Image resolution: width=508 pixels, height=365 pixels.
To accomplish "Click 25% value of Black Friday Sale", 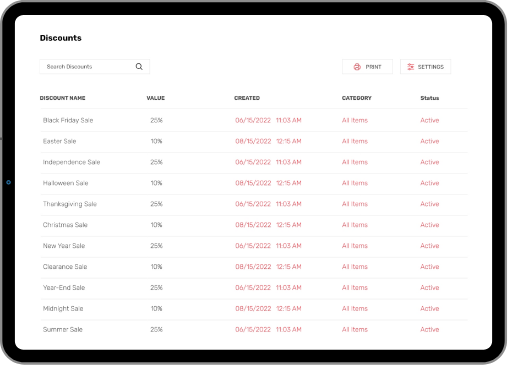I will pyautogui.click(x=156, y=120).
